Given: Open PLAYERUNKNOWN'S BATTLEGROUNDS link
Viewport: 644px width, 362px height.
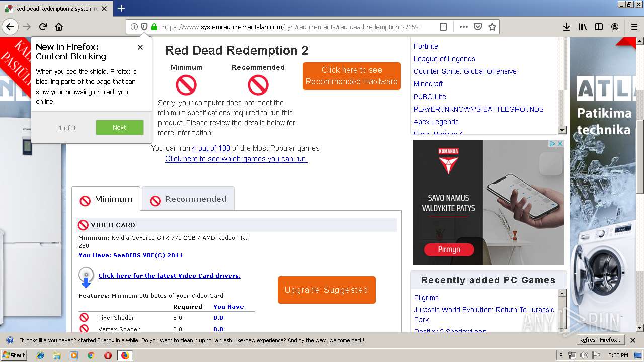Looking at the screenshot, I should tap(478, 109).
